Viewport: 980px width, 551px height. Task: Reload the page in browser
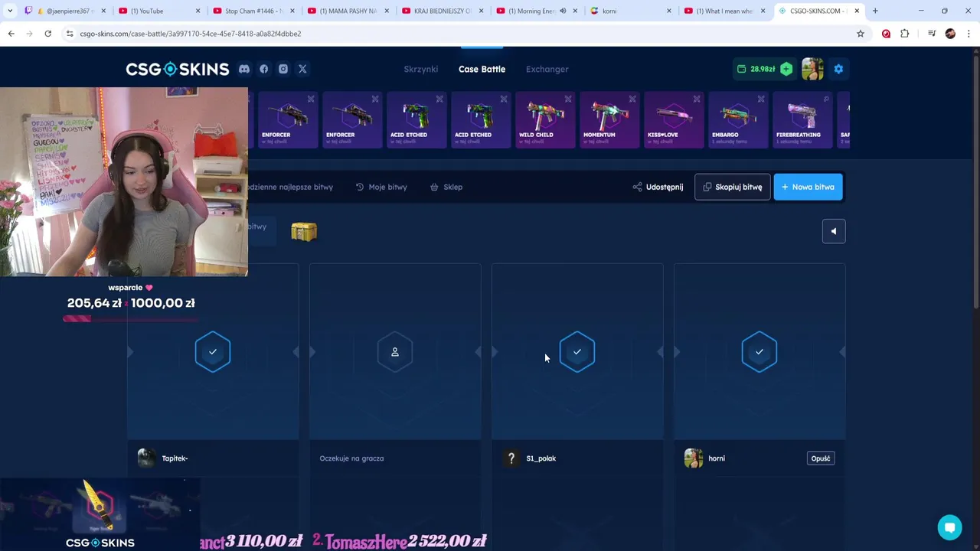(47, 34)
